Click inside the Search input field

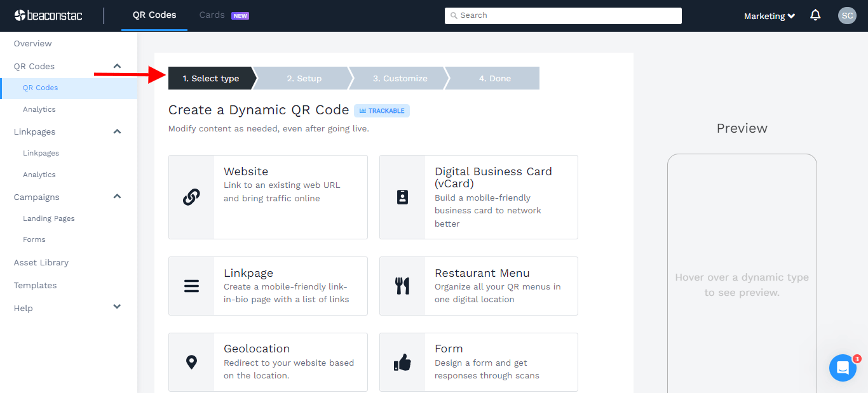(x=563, y=15)
